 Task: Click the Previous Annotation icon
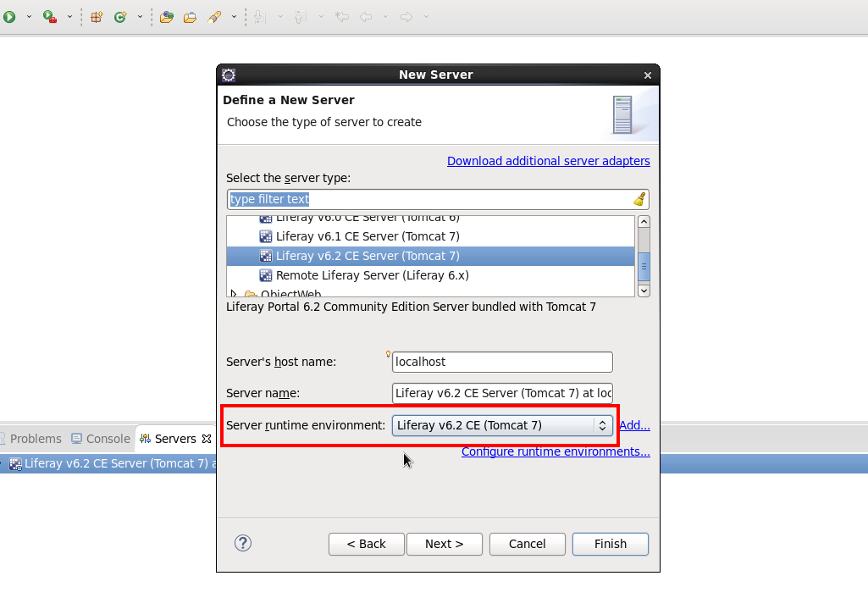[300, 17]
